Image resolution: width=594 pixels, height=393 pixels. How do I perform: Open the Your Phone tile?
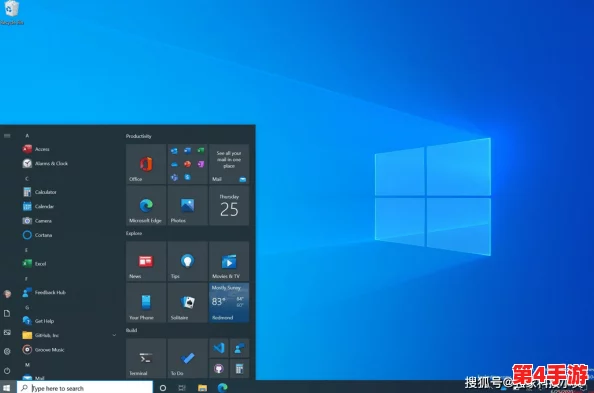coord(146,302)
